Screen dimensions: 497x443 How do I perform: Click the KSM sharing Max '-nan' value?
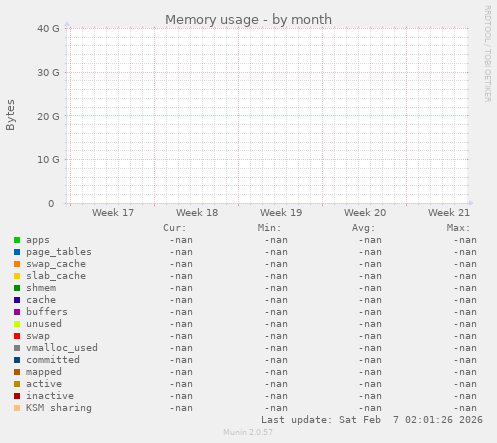tap(465, 408)
